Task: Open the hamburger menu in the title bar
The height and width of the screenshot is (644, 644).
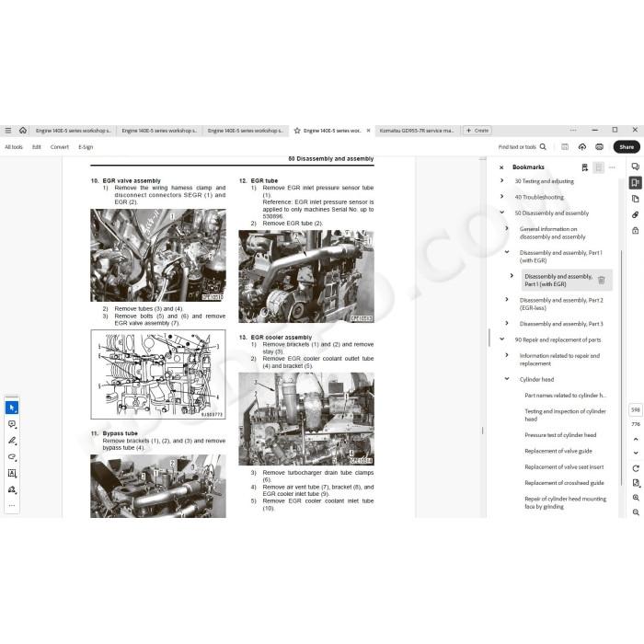Action: coord(7,131)
